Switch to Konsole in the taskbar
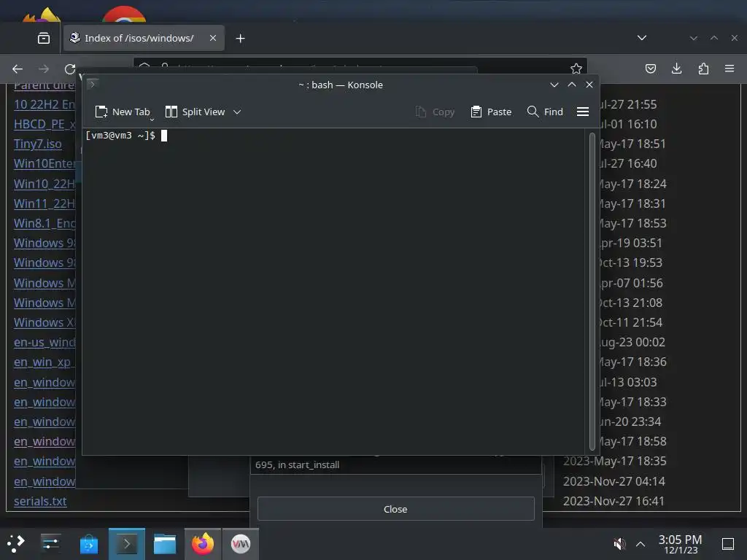The width and height of the screenshot is (747, 560). tap(127, 544)
